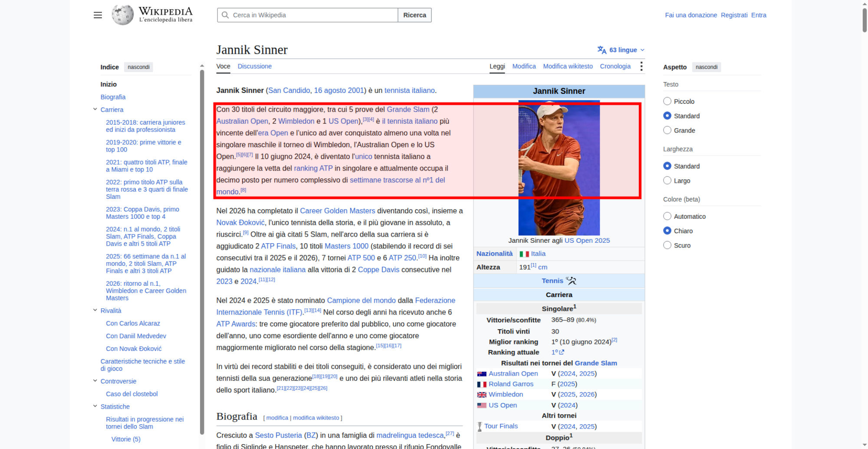Click the UK flag icon

pyautogui.click(x=482, y=395)
